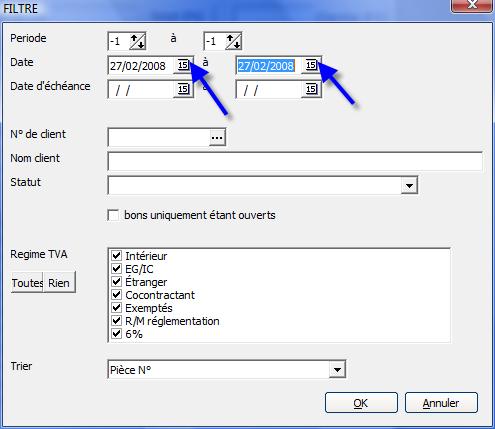Confirm the filter with OK

(361, 403)
